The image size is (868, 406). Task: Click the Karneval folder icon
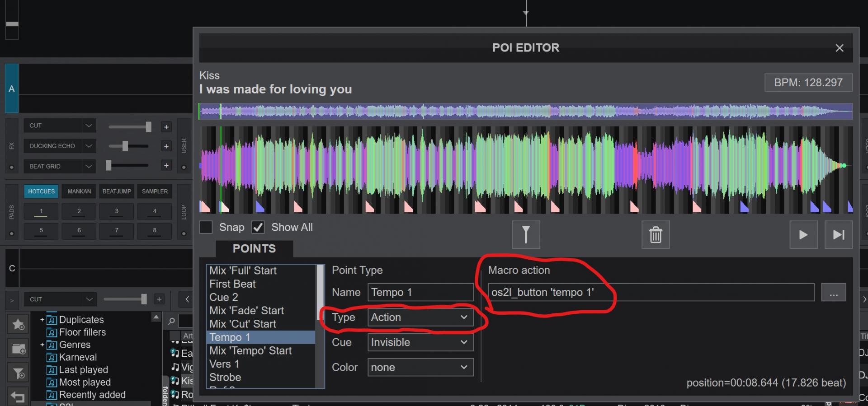click(x=52, y=357)
